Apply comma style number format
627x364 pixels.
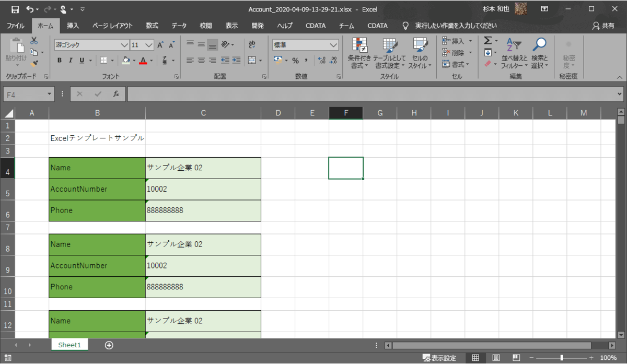point(306,60)
